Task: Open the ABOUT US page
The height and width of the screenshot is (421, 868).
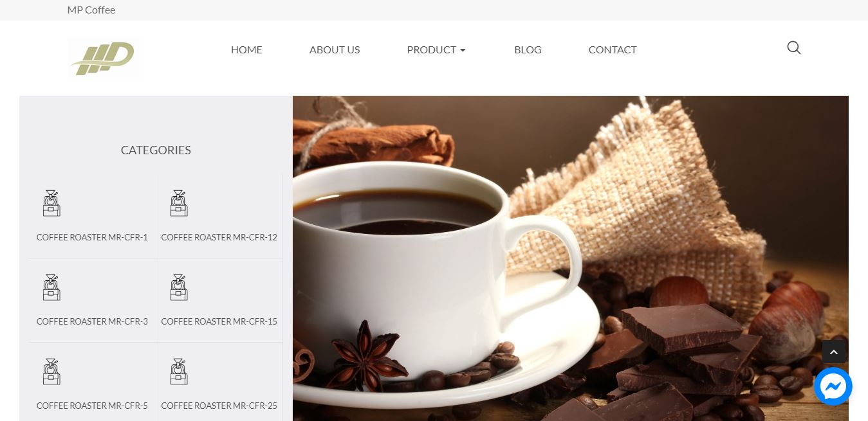Action: point(335,49)
